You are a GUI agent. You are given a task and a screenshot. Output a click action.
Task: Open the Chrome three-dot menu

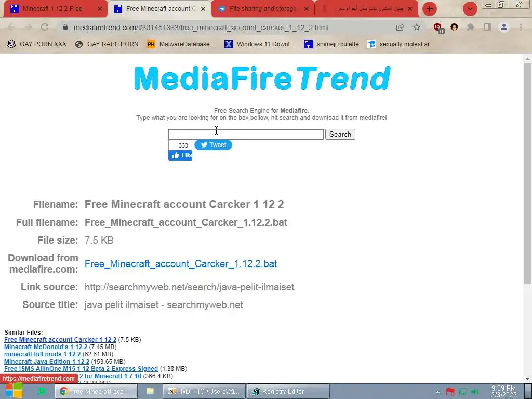521,28
